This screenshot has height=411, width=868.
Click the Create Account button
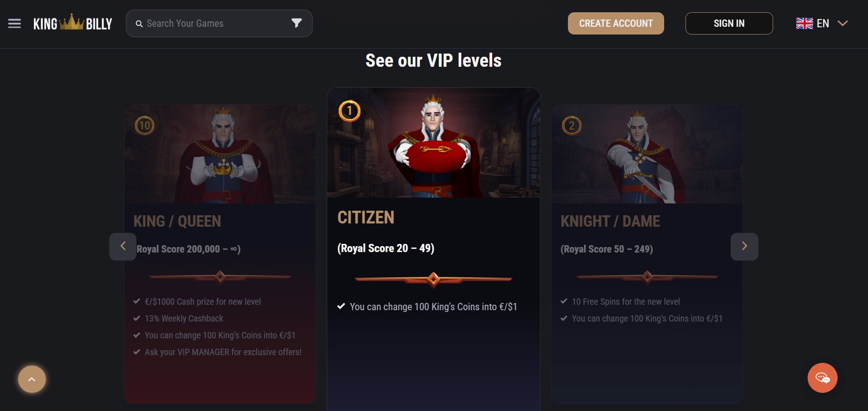[x=616, y=24]
